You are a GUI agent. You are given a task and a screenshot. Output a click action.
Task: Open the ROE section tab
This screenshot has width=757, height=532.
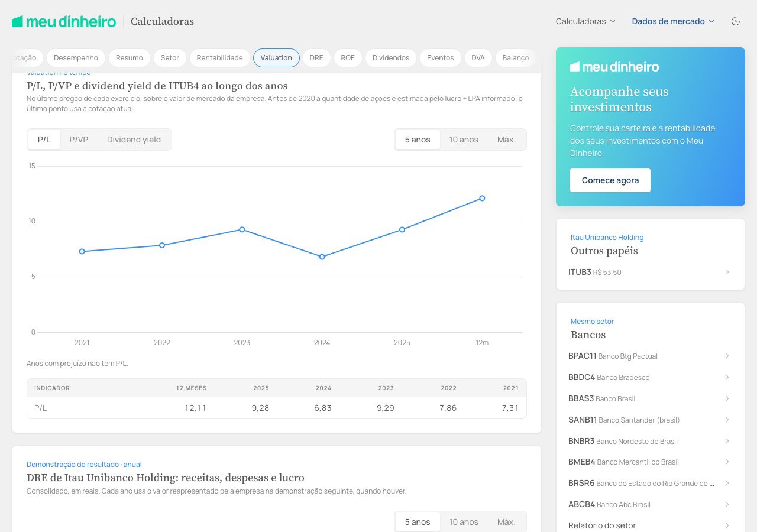(x=348, y=58)
